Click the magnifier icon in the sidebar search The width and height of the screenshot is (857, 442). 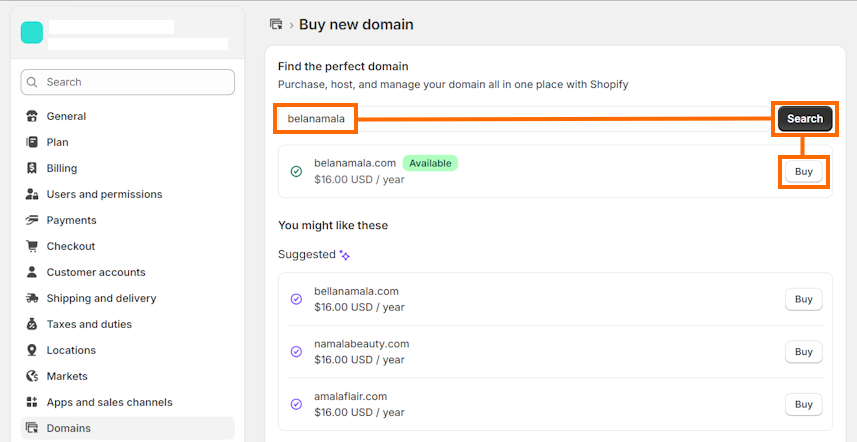click(32, 82)
